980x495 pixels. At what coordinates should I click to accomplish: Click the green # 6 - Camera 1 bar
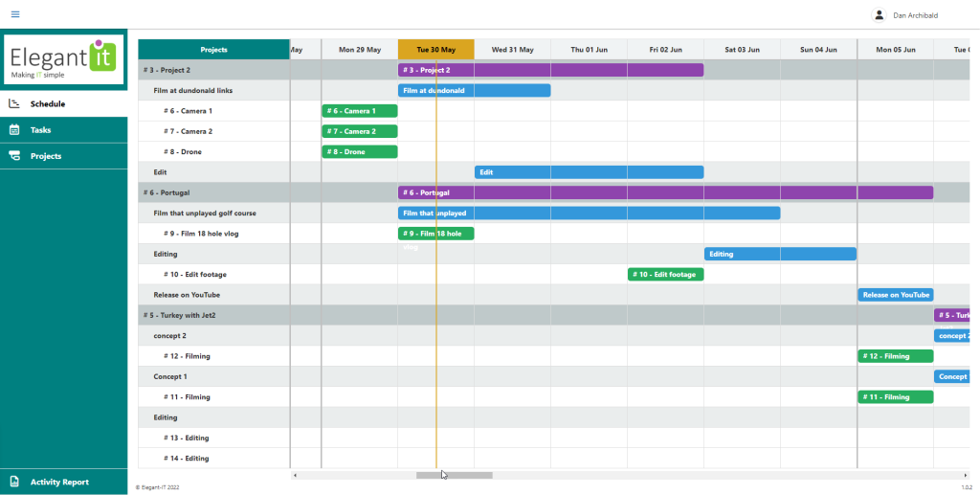click(360, 111)
